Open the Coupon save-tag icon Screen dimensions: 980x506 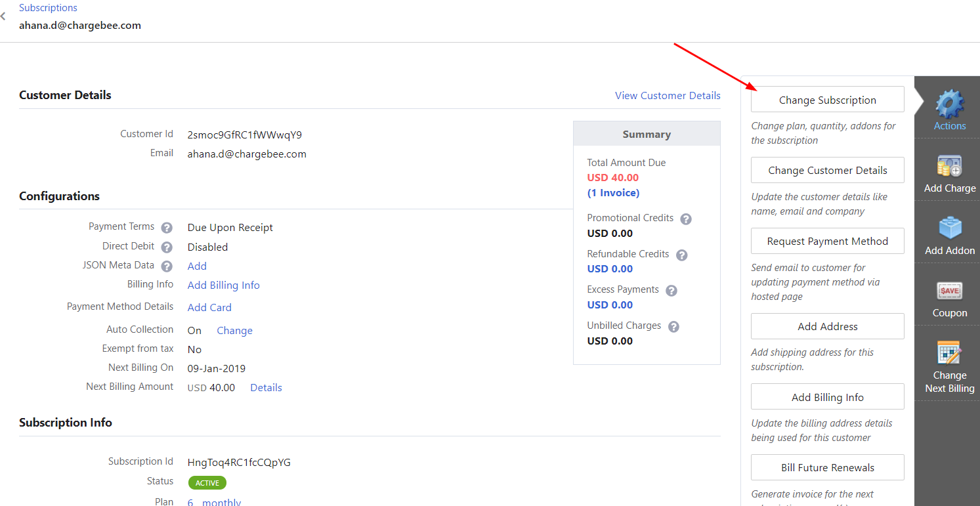(950, 291)
